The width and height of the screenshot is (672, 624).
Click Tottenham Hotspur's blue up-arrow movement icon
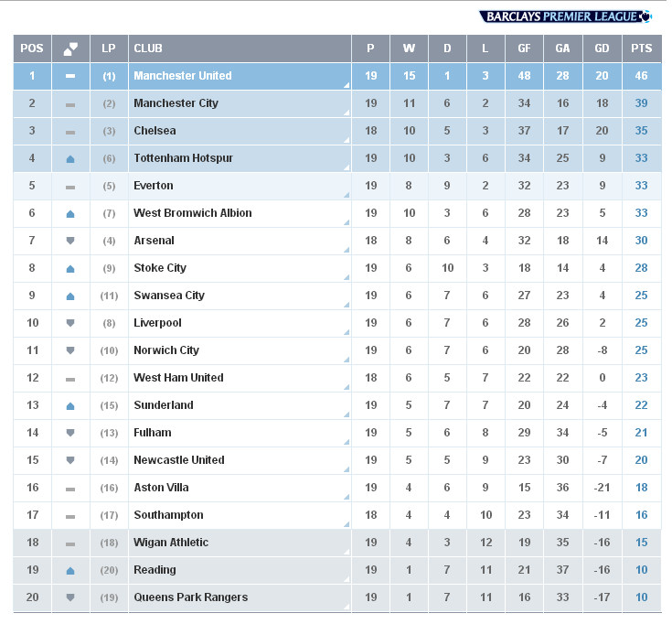[x=70, y=159]
